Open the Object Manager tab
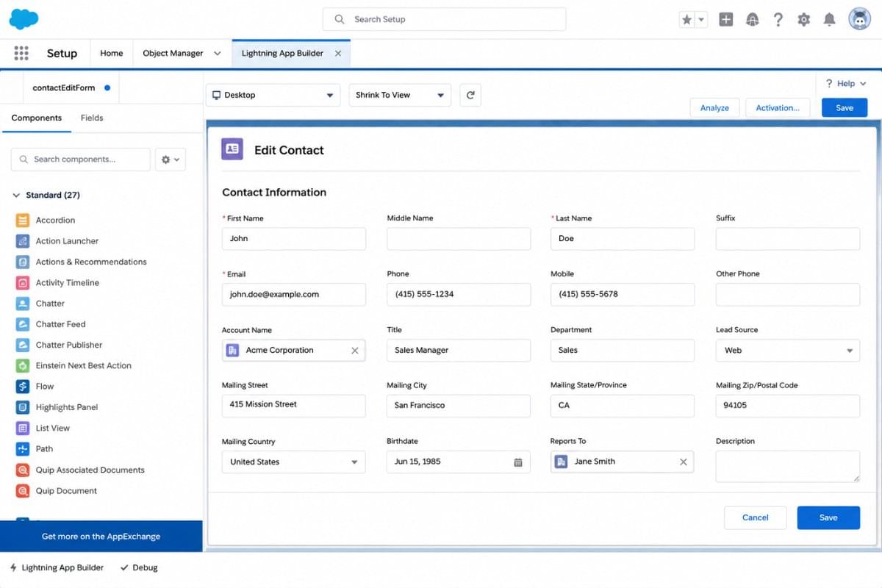The image size is (882, 588). click(x=173, y=53)
